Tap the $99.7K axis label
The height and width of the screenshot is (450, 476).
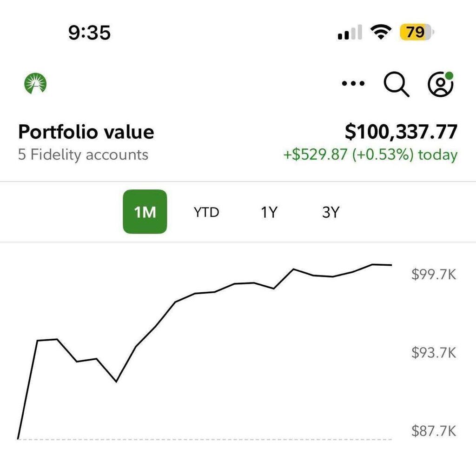[434, 275]
